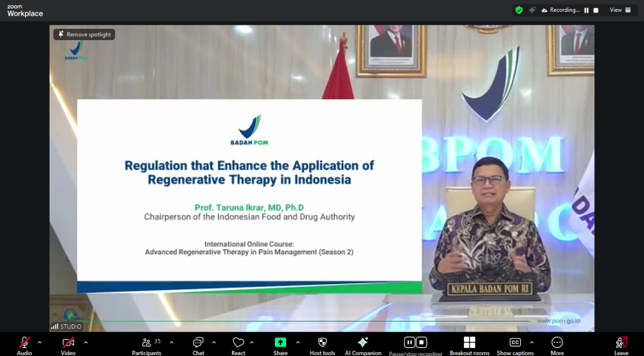Open Host tools shield menu
This screenshot has width=644, height=356.
(x=322, y=345)
